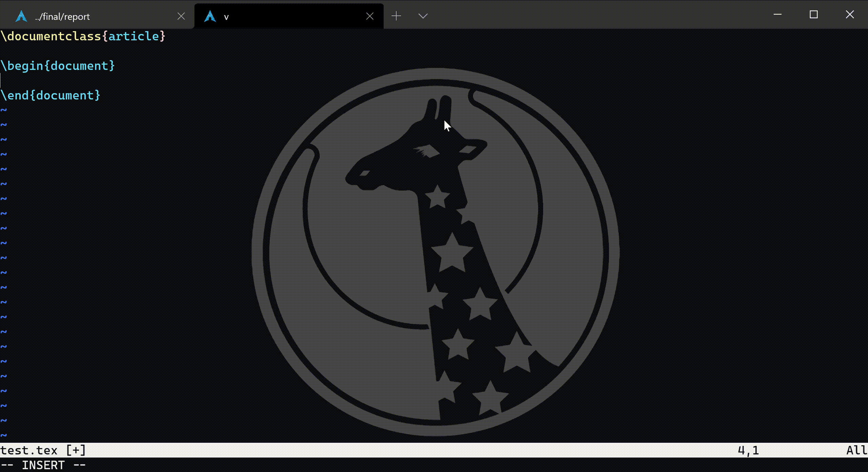The height and width of the screenshot is (472, 868).
Task: Close the v tab
Action: [x=370, y=16]
